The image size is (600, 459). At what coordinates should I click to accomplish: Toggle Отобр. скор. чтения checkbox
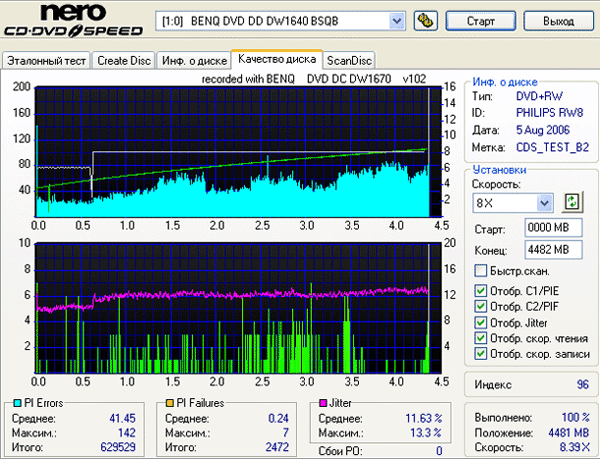click(481, 338)
